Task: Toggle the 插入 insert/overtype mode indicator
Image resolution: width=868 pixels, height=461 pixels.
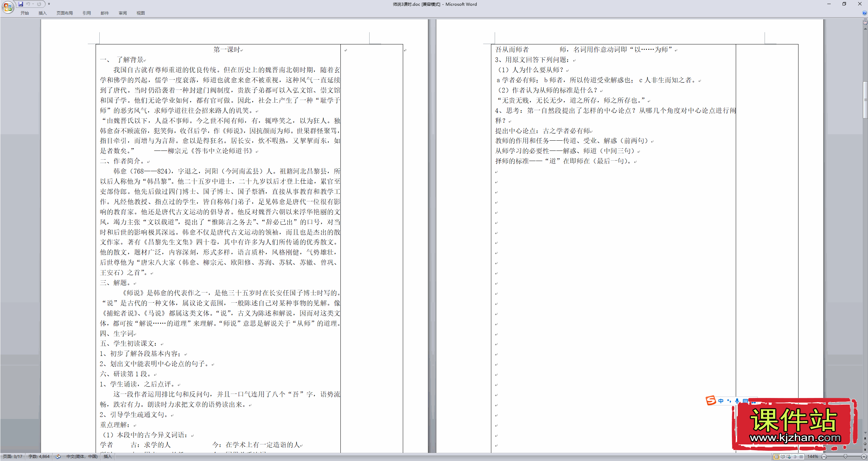Action: (x=107, y=457)
